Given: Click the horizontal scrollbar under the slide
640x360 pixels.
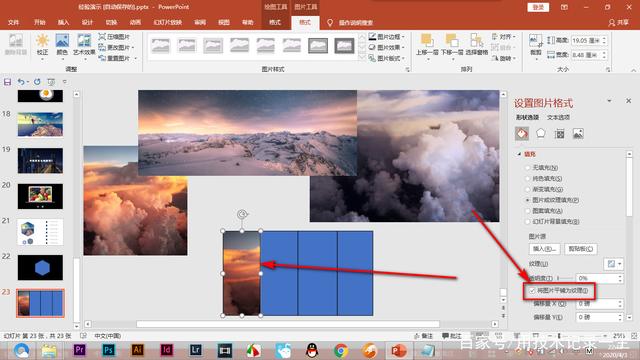Looking at the screenshot, I should (x=288, y=324).
